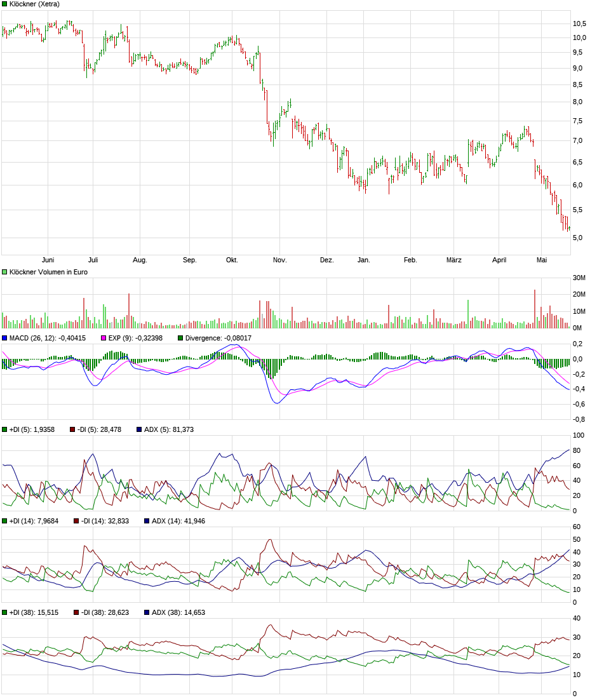Click the blue ADX (14) legend swatch
Image resolution: width=597 pixels, height=700 pixels.
click(147, 521)
